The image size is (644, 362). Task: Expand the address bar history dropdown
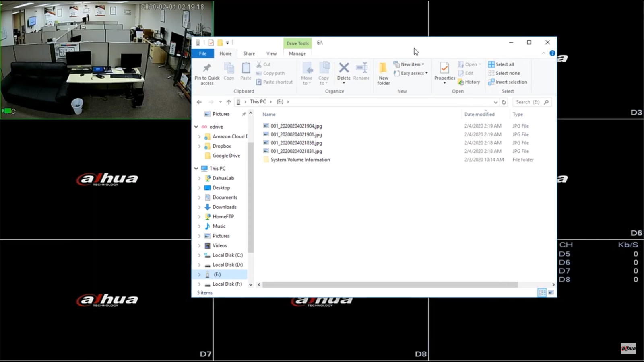[495, 102]
